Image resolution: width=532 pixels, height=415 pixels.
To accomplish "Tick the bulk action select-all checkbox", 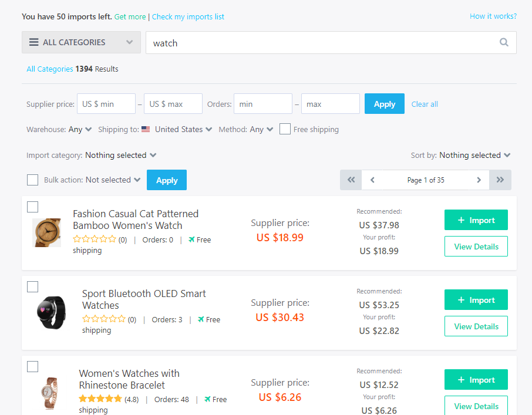I will (32, 180).
